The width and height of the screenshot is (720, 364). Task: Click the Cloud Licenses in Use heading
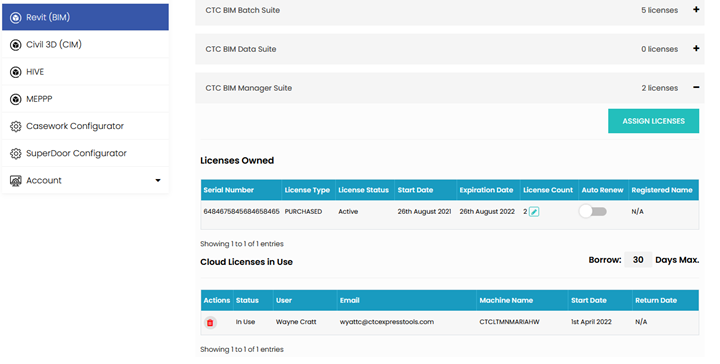coord(246,262)
